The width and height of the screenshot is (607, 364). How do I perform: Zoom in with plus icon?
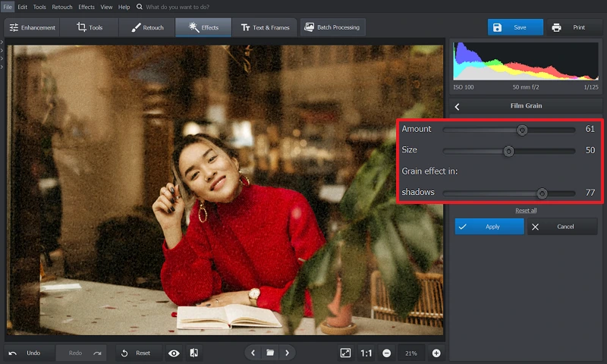436,353
